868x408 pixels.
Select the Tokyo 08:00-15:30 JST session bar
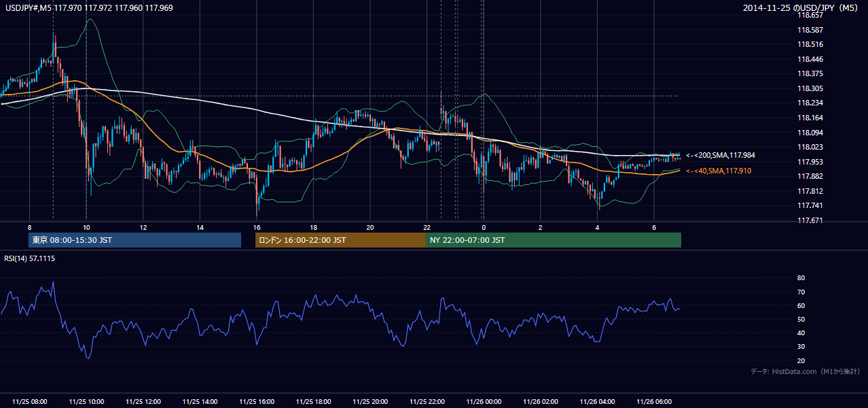point(134,240)
